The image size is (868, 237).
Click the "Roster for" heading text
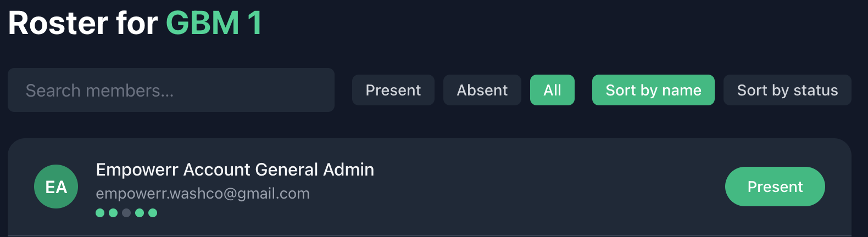click(x=82, y=23)
